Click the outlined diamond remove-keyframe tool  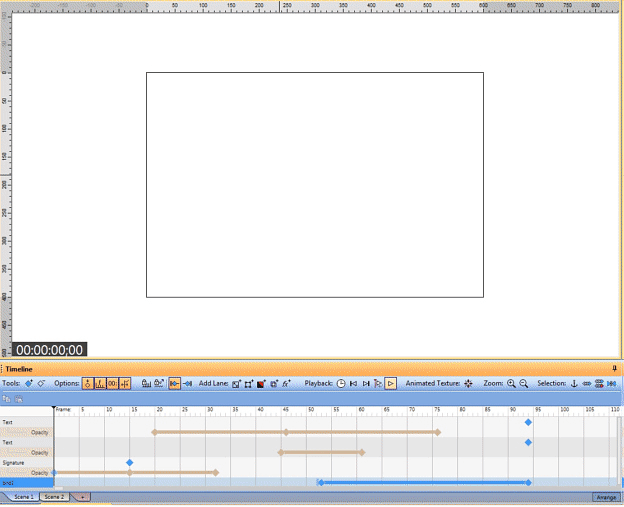pos(41,383)
